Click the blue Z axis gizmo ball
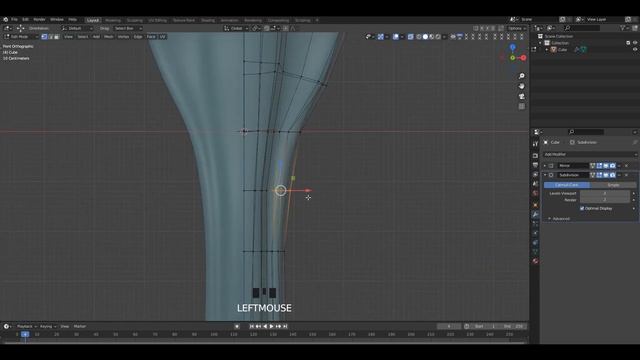This screenshot has width=640, height=360. [x=513, y=47]
